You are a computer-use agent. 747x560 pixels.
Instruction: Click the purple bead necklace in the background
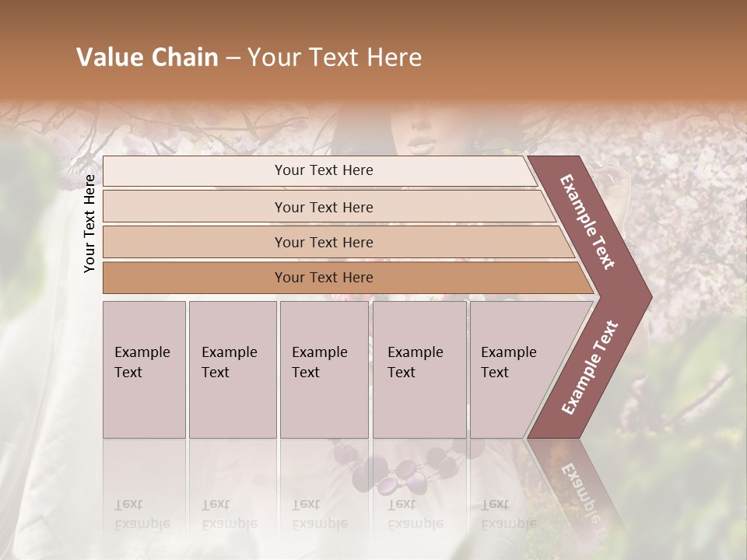coord(405,471)
